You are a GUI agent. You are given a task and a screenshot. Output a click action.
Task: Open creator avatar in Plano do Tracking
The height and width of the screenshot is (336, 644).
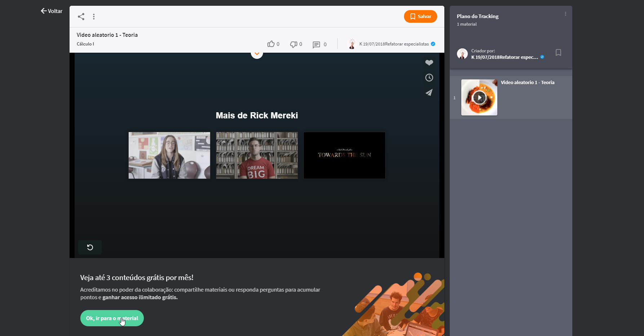point(462,54)
